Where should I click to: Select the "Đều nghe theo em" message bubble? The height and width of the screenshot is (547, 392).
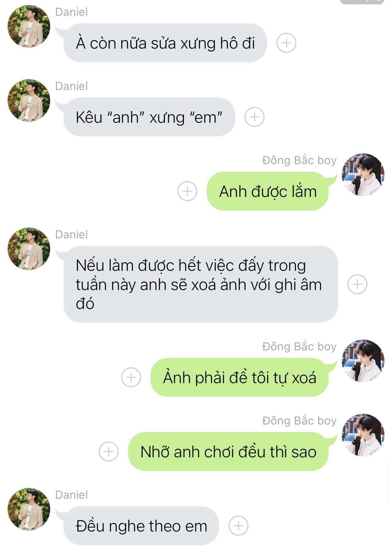(141, 526)
